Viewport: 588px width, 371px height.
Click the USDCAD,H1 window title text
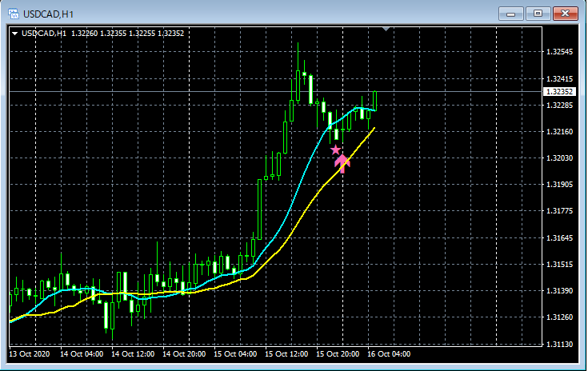pyautogui.click(x=48, y=14)
